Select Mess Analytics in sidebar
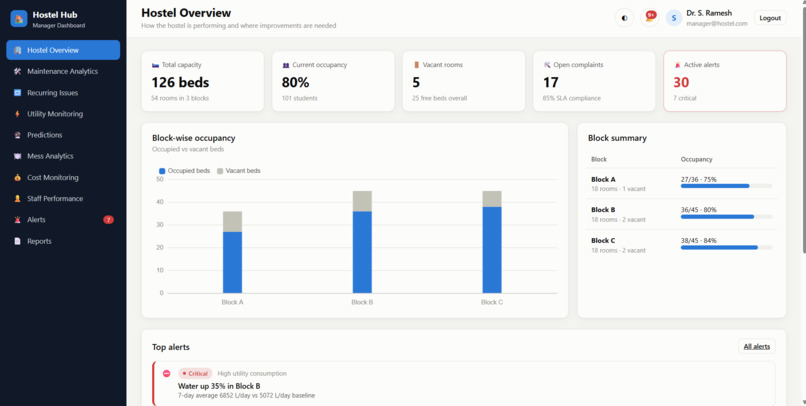Viewport: 806px width, 406px height. (63, 156)
